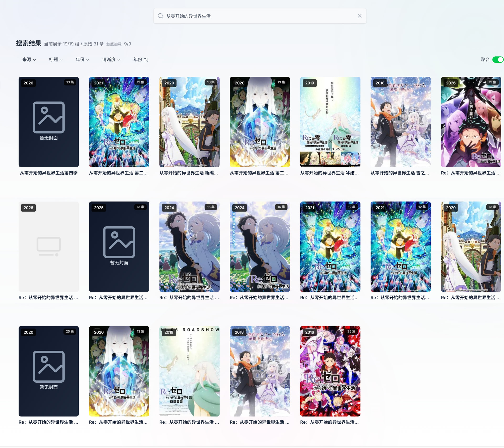Click the 暂无封面 image icon on the 2020 25 集 card
The height and width of the screenshot is (448, 504).
tap(49, 366)
